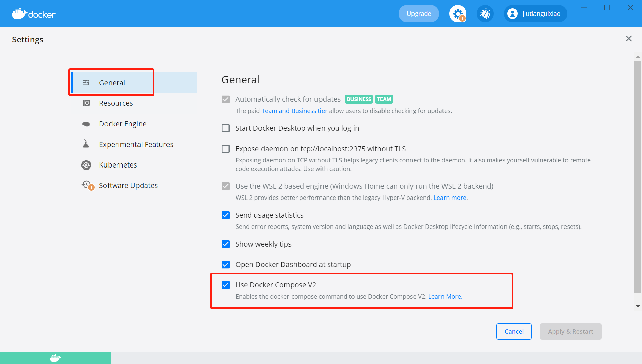Image resolution: width=642 pixels, height=364 pixels.
Task: Open the Experimental Features tab
Action: click(134, 144)
